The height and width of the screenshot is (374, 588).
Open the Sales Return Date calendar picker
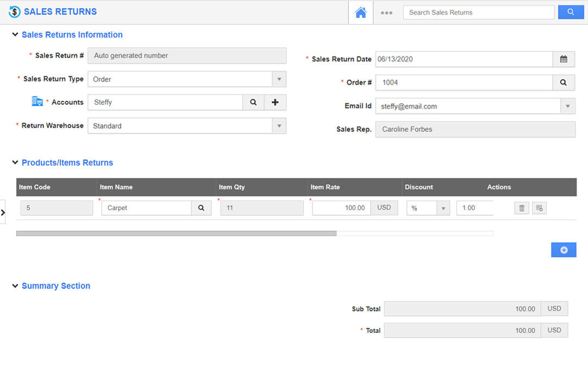(564, 59)
